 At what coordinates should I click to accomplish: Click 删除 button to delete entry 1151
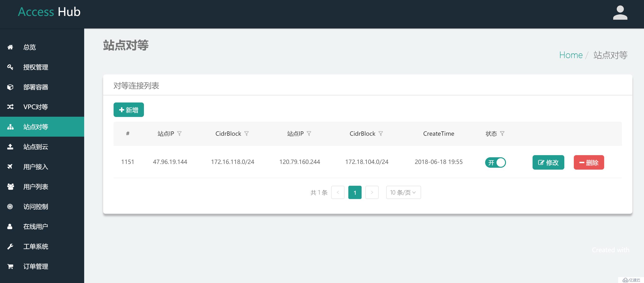[588, 162]
